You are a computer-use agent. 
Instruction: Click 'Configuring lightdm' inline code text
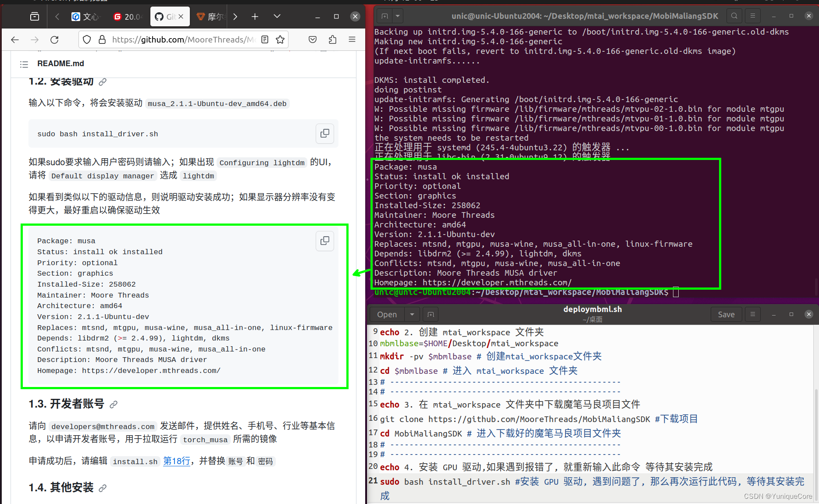[x=262, y=163]
